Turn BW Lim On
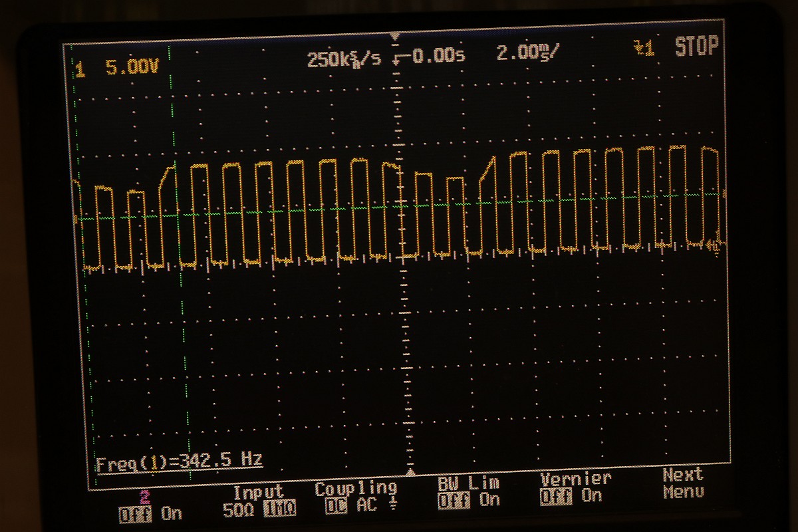798x532 pixels. pyautogui.click(x=489, y=500)
